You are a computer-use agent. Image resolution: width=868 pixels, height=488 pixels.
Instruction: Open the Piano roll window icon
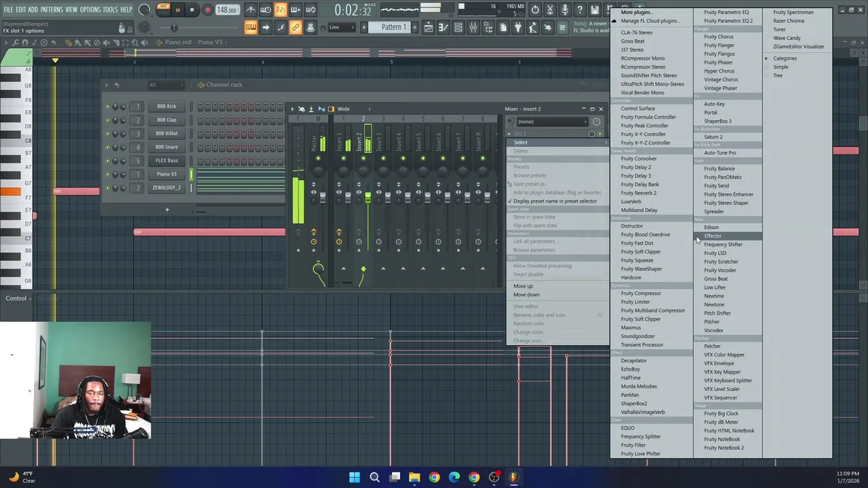pos(443,27)
